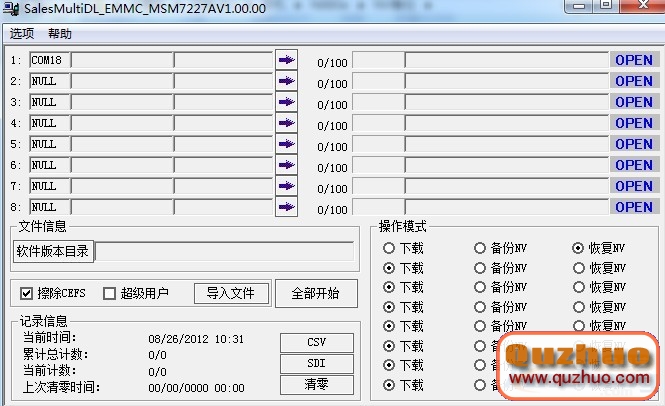Click the software version directory path field
Viewport: 665px width, 406px height.
[225, 252]
